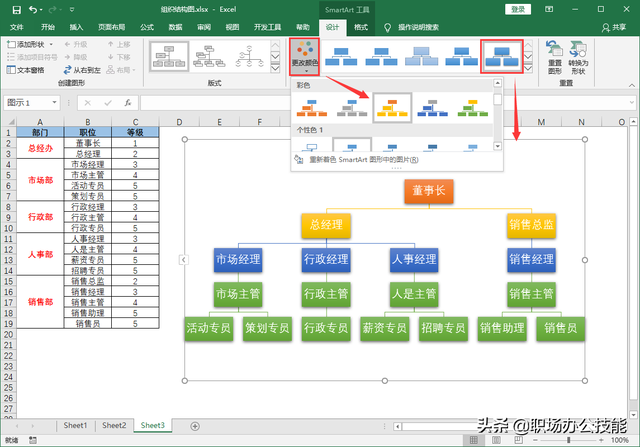Expand SmartArt styles gallery more arrow
Screen dimensions: 640x447
tap(528, 68)
